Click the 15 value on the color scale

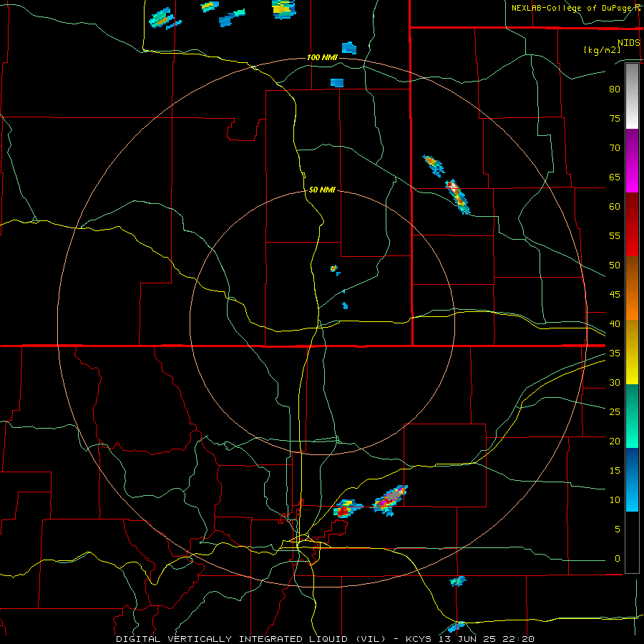[x=615, y=471]
